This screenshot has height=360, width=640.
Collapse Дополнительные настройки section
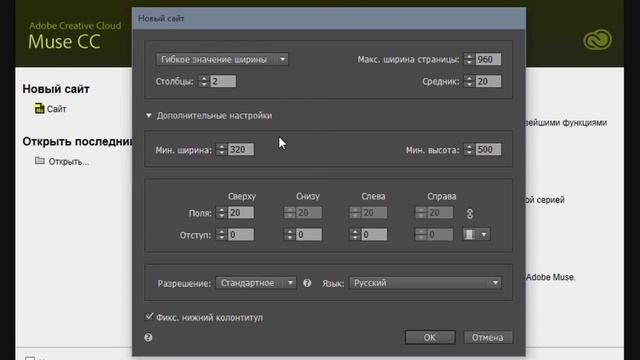point(149,116)
